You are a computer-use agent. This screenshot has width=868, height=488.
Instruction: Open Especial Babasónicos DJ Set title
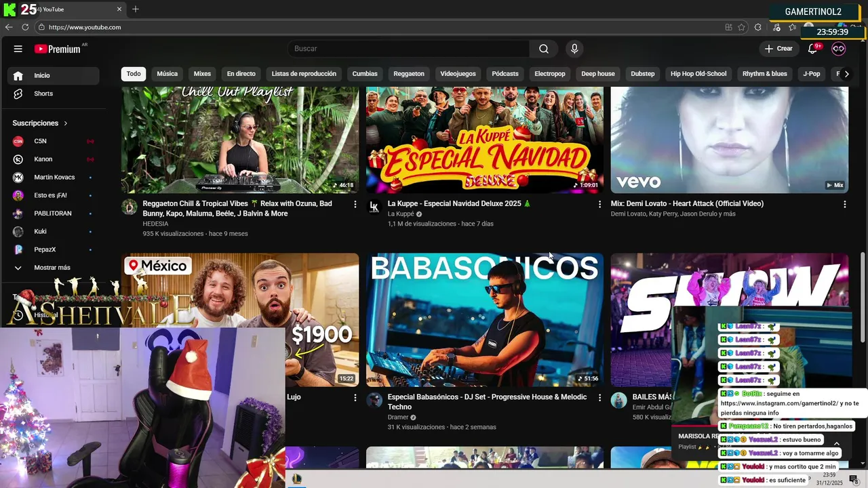[x=487, y=402]
